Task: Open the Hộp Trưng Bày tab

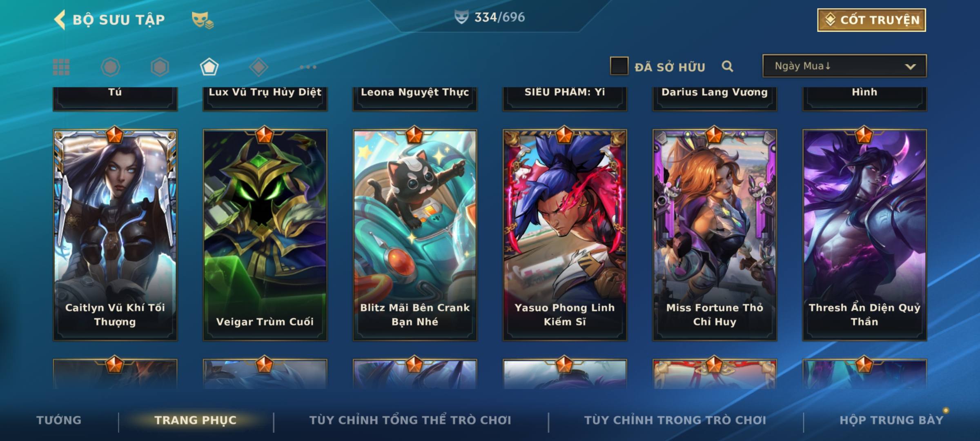Action: tap(891, 420)
